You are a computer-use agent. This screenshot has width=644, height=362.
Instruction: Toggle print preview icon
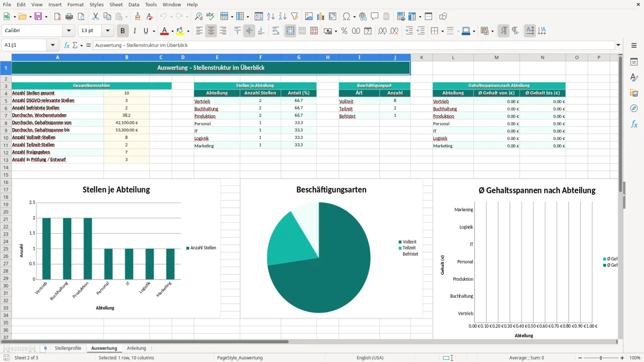pos(81,17)
